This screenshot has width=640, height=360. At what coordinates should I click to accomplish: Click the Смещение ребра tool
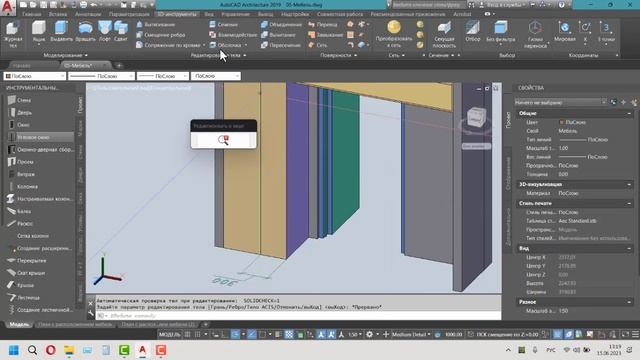pyautogui.click(x=160, y=35)
